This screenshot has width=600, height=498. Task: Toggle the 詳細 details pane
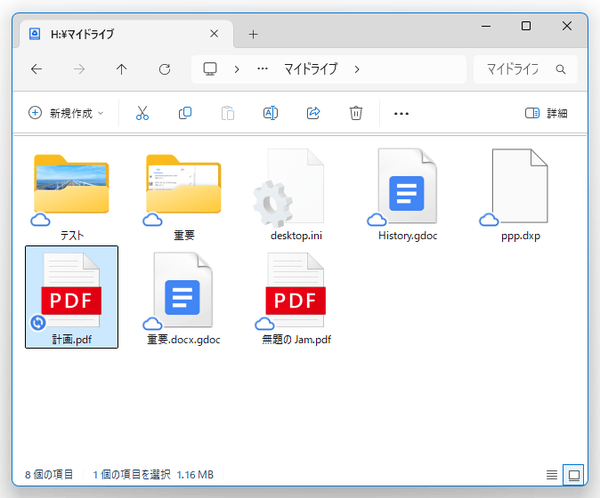[x=546, y=113]
